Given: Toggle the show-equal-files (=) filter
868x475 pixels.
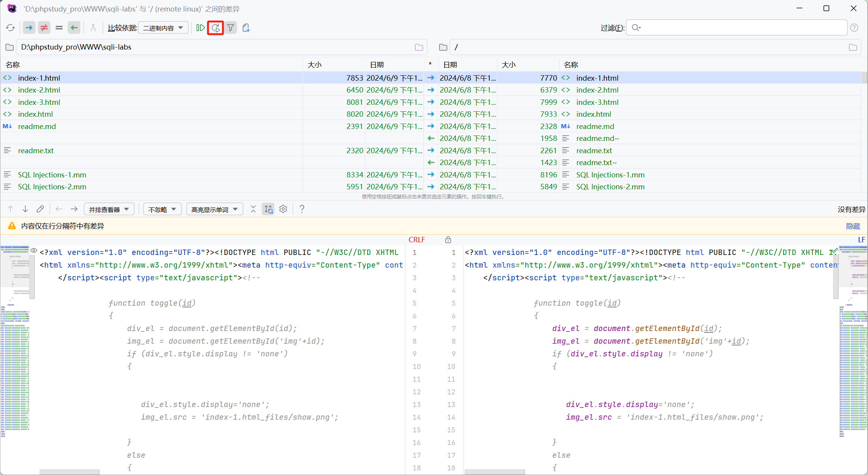Looking at the screenshot, I should click(59, 28).
